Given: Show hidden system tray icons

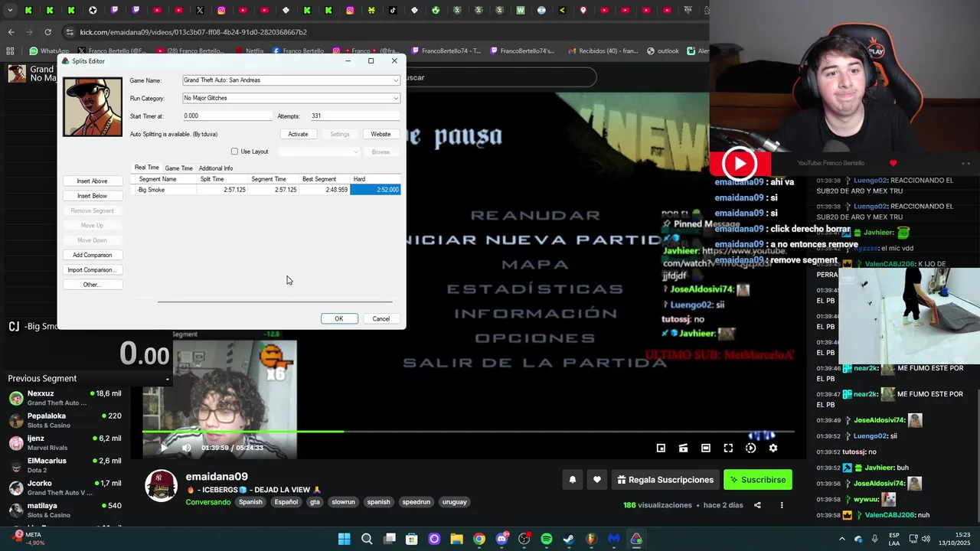Looking at the screenshot, I should (x=842, y=539).
